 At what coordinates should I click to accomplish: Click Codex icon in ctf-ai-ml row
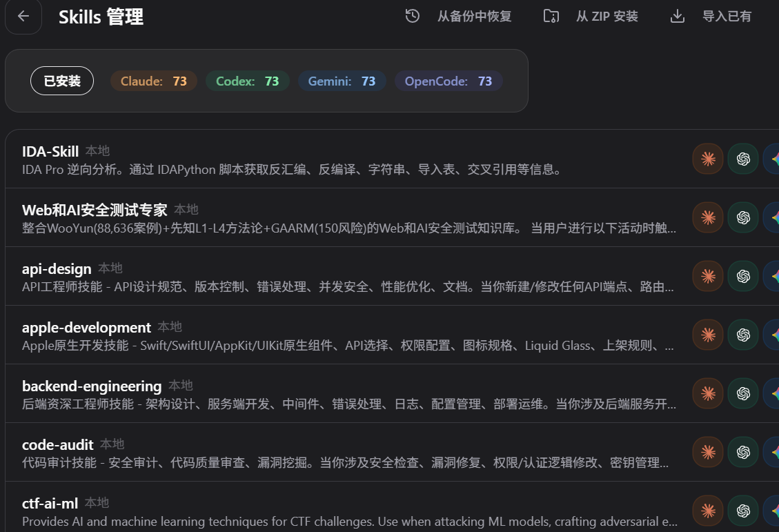743,511
